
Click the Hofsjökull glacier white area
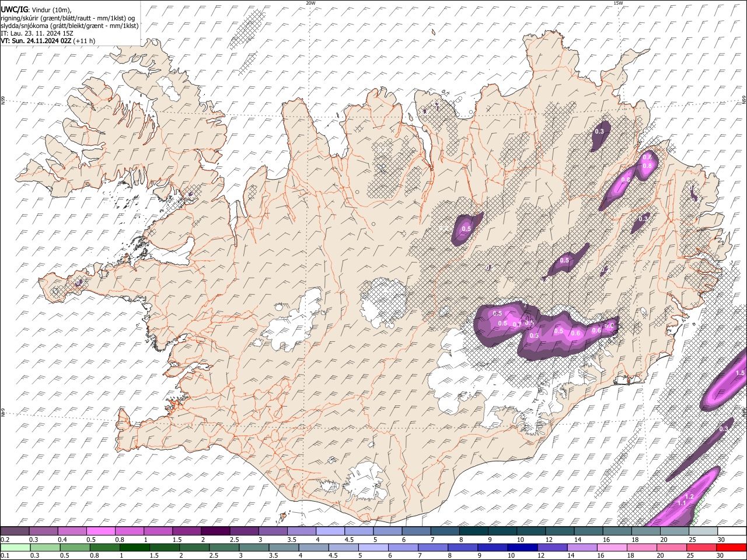pyautogui.click(x=384, y=302)
